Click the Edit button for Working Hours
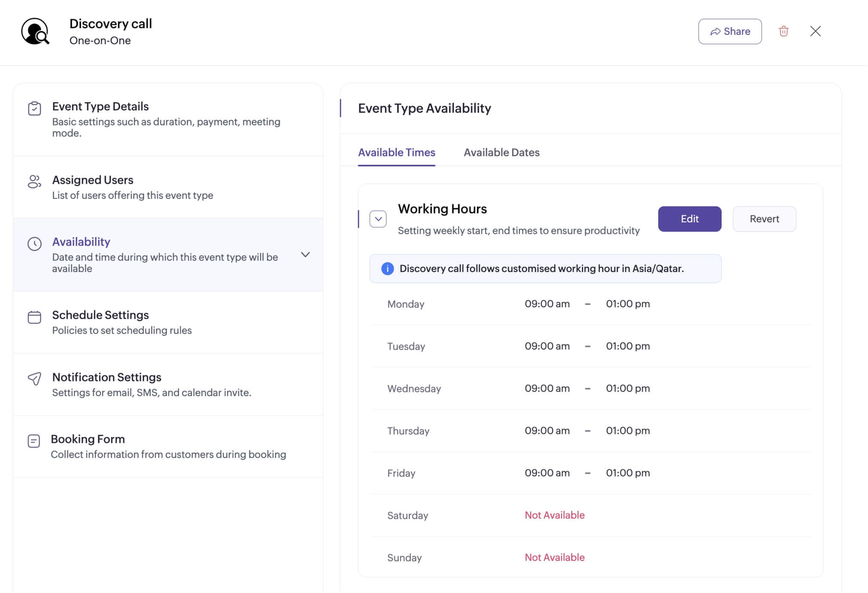 tap(690, 219)
